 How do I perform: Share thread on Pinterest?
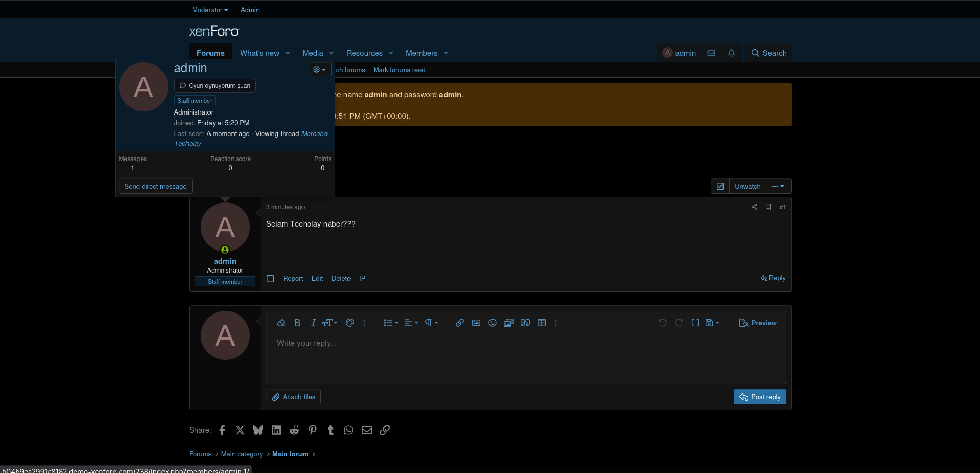tap(313, 430)
